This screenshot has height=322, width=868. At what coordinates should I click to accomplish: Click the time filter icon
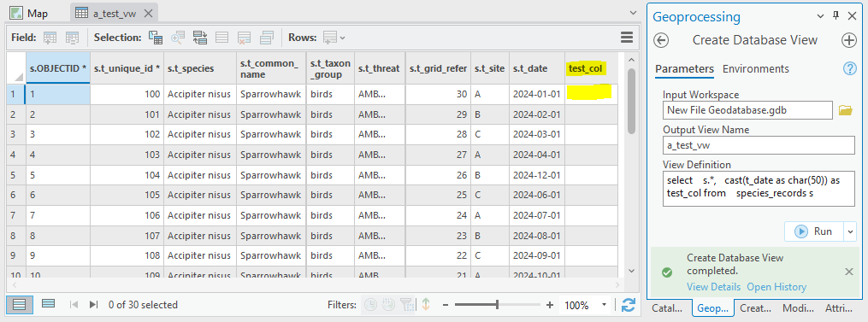click(x=371, y=304)
